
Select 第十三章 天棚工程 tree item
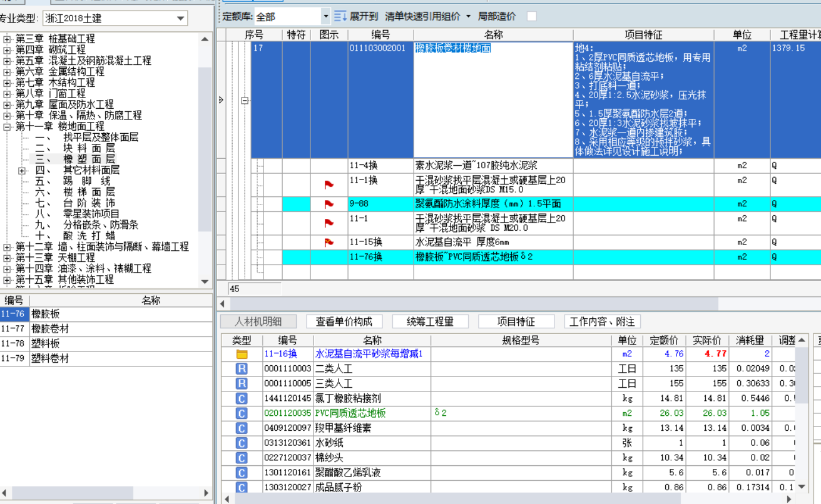pos(55,258)
